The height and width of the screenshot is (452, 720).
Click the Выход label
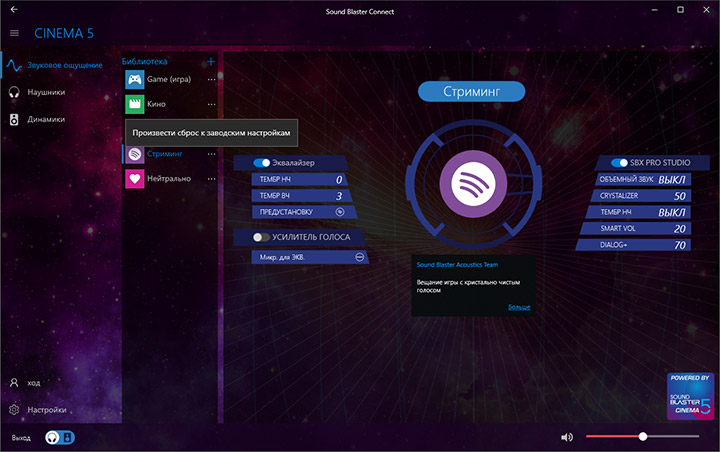(x=21, y=438)
